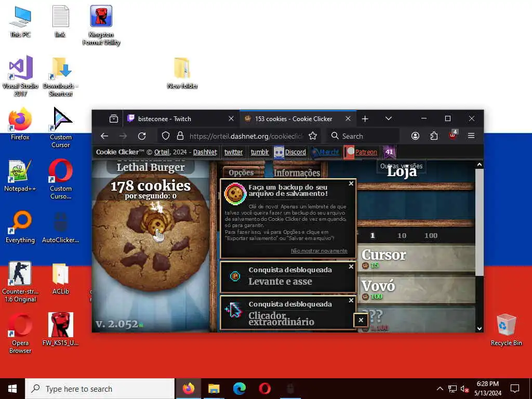532x399 pixels.
Task: Open uBlock Origin extension icon
Action: click(x=453, y=136)
